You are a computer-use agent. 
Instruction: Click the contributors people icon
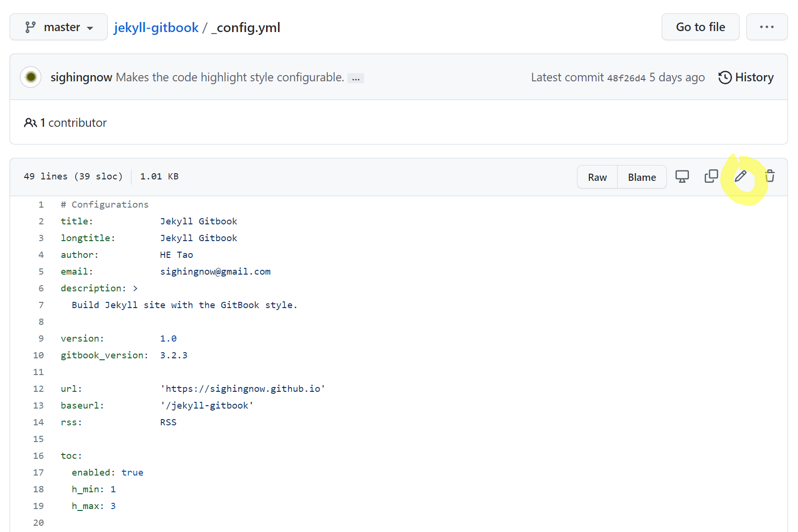click(30, 123)
